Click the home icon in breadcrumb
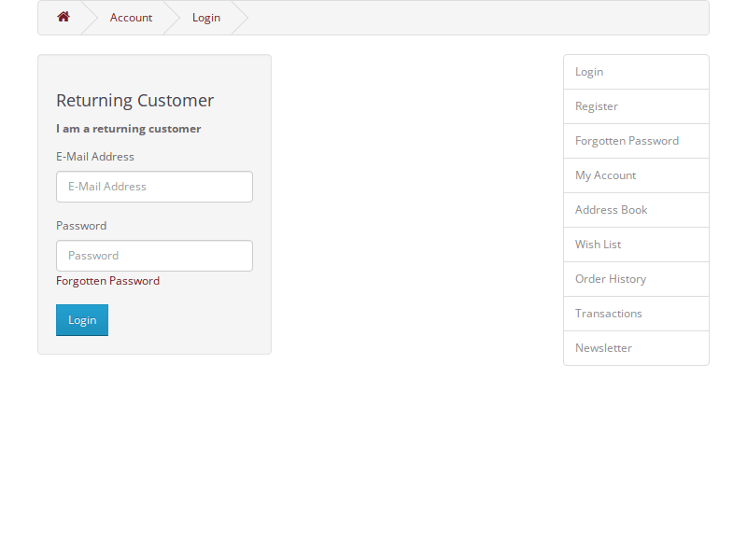Screen dimensions: 747x560 click(63, 17)
